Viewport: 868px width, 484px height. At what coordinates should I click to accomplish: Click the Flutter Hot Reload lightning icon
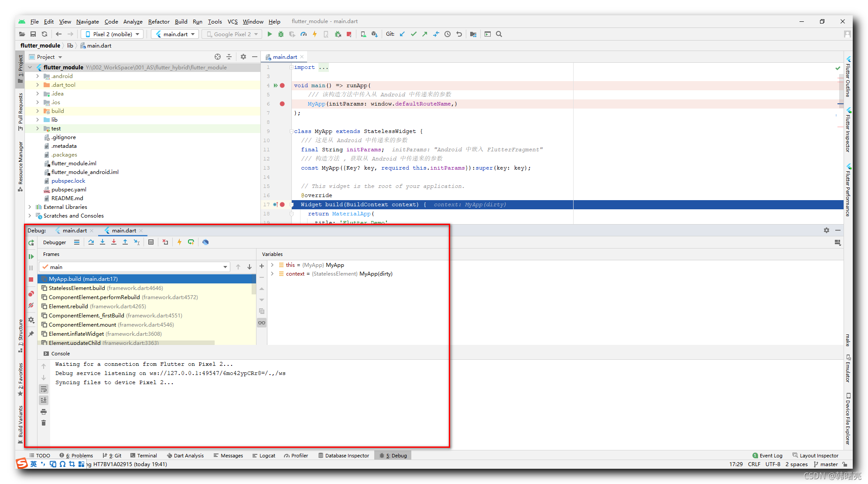179,242
